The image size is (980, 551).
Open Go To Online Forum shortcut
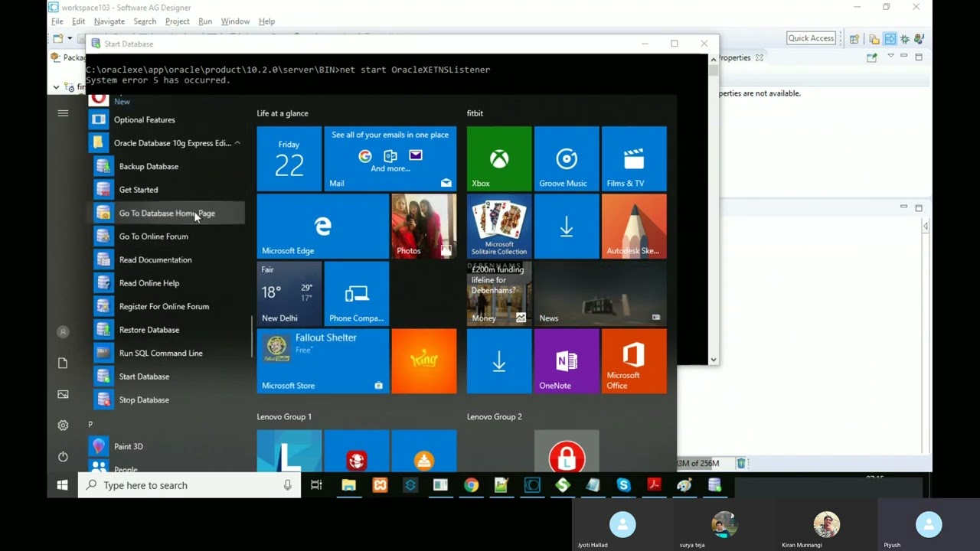(166, 236)
